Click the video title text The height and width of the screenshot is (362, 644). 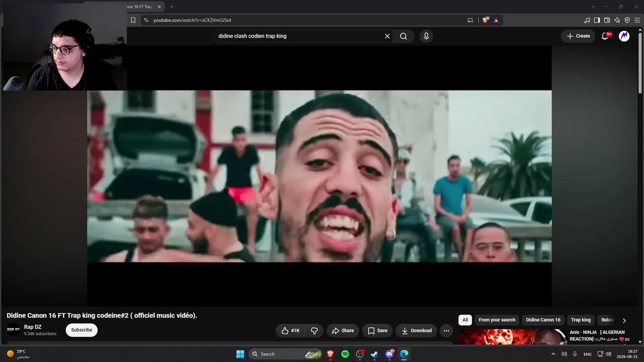tap(102, 315)
